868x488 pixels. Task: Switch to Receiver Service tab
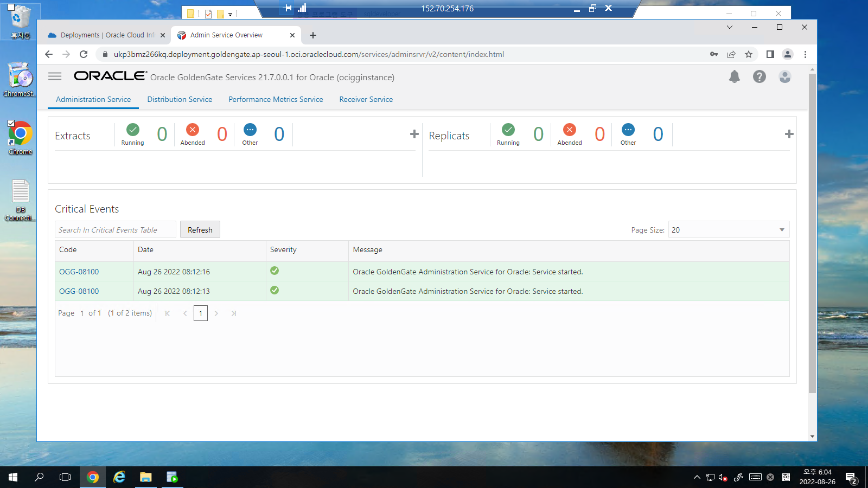(x=366, y=99)
